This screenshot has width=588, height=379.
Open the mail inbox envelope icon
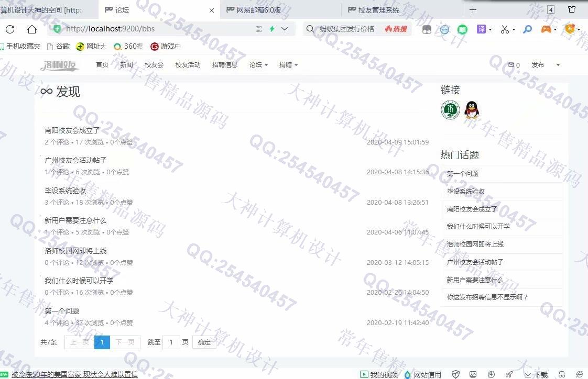click(x=511, y=65)
